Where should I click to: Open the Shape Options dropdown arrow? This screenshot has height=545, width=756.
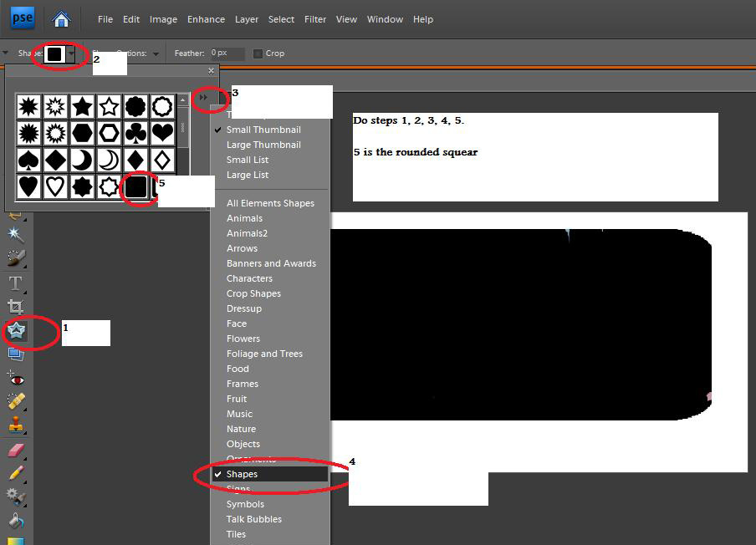click(156, 53)
